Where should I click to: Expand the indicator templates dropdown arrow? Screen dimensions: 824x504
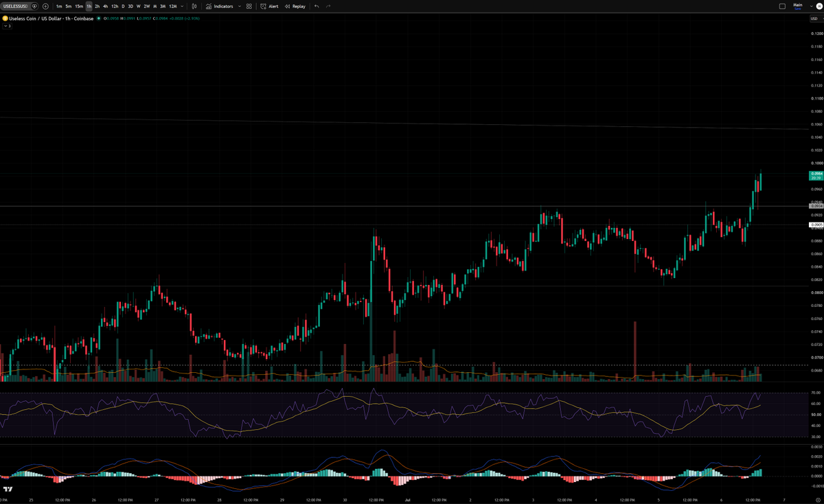pyautogui.click(x=239, y=6)
